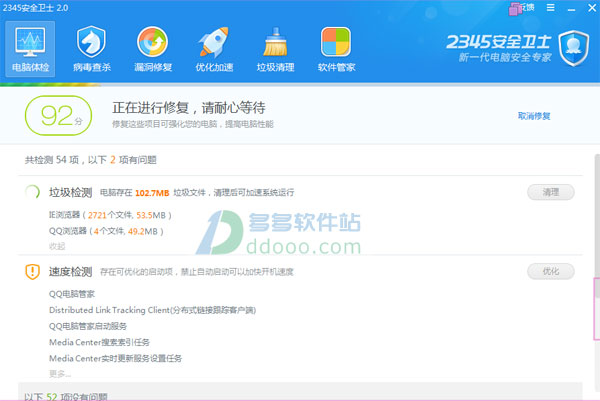This screenshot has width=600, height=401.
Task: Expand startup items with 更多...
Action: click(x=59, y=374)
